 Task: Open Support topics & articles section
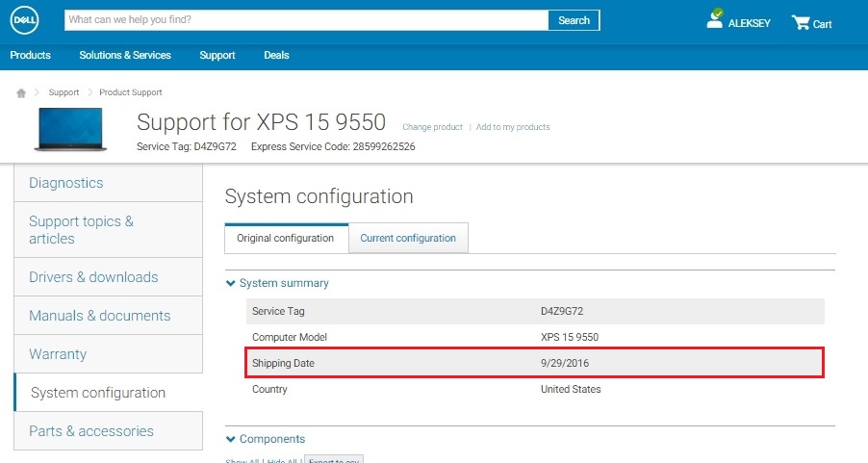108,230
